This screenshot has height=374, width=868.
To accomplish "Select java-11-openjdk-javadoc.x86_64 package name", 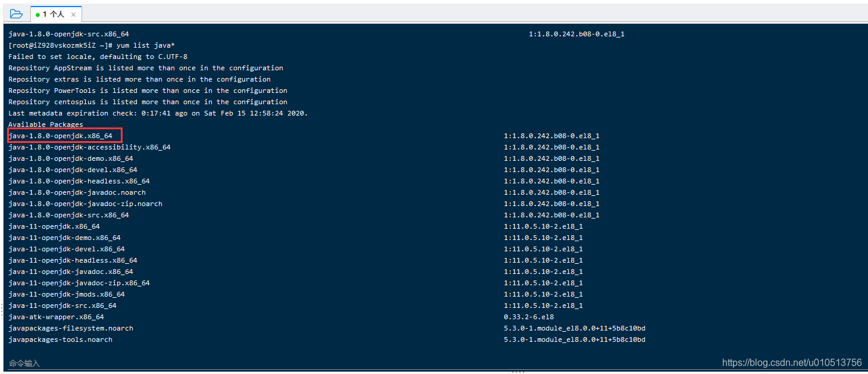I will coord(71,272).
